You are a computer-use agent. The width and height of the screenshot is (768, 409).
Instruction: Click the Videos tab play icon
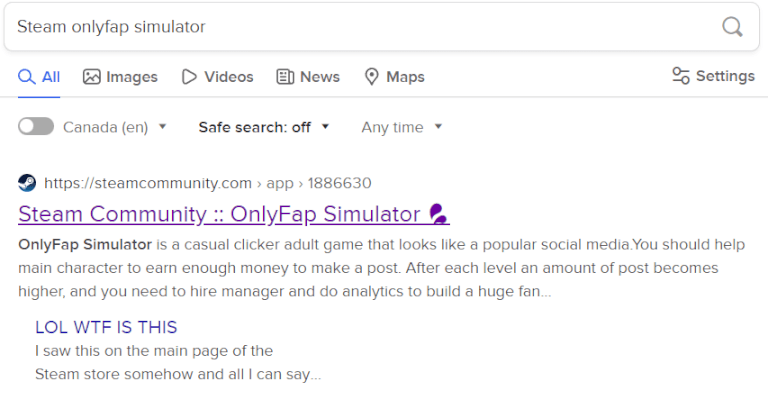pos(189,77)
